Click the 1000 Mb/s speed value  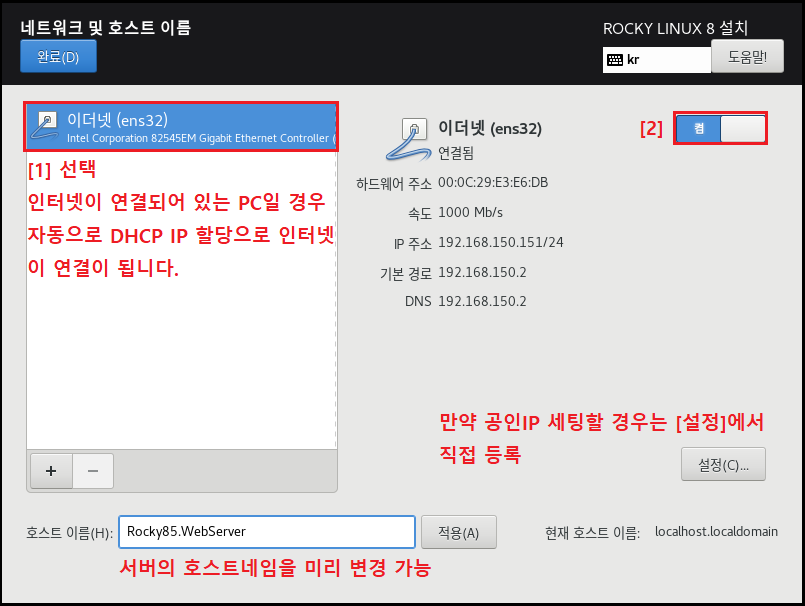click(470, 213)
